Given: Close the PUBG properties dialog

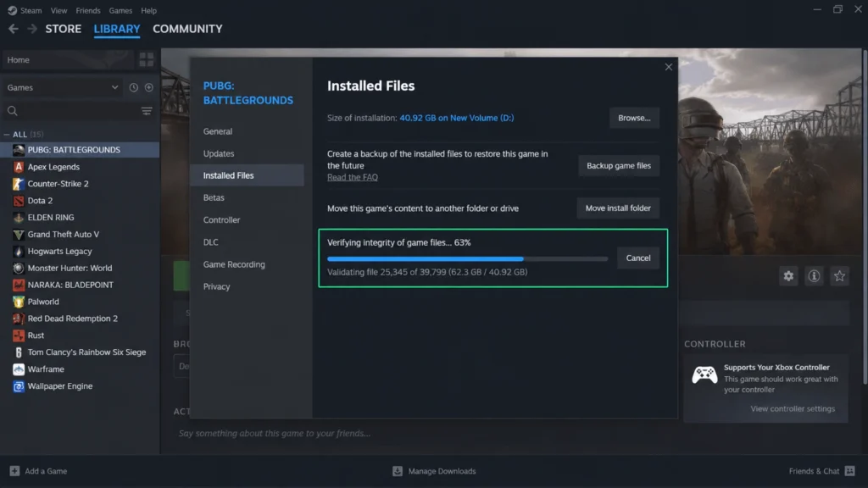Looking at the screenshot, I should [x=668, y=67].
